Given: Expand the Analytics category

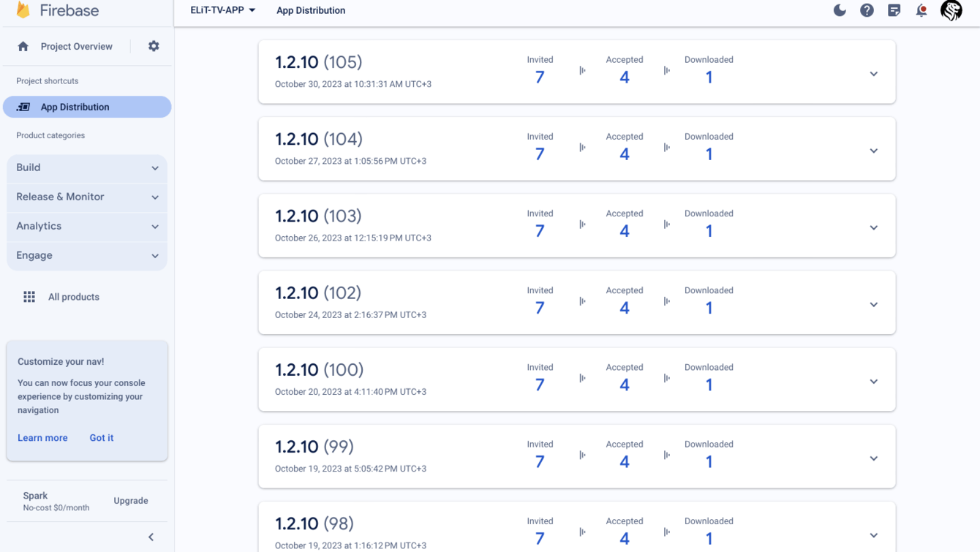Looking at the screenshot, I should [87, 227].
